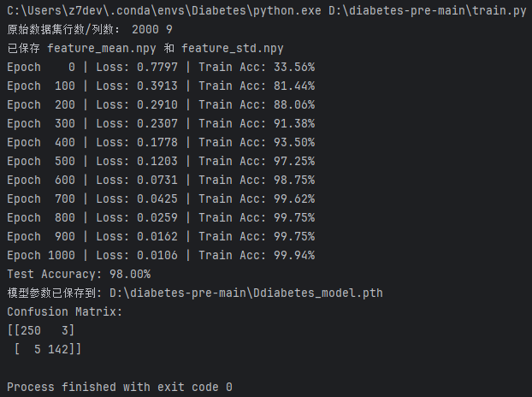The height and width of the screenshot is (397, 532).
Task: Click the Confusion Matrix heading text
Action: click(x=64, y=311)
